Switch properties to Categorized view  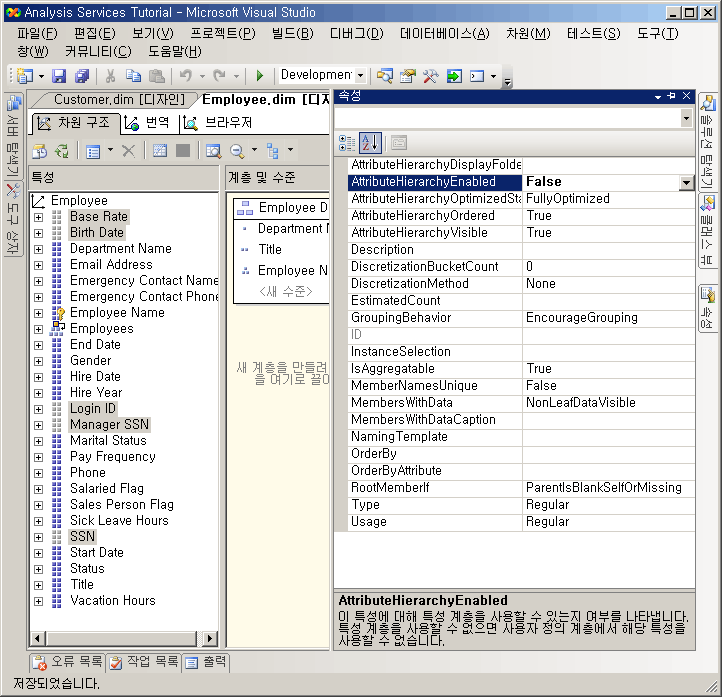pyautogui.click(x=347, y=143)
